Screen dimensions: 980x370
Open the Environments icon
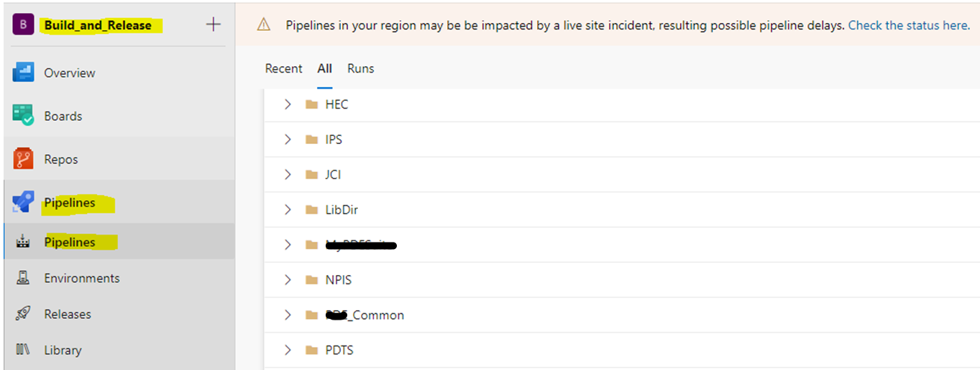(x=23, y=278)
